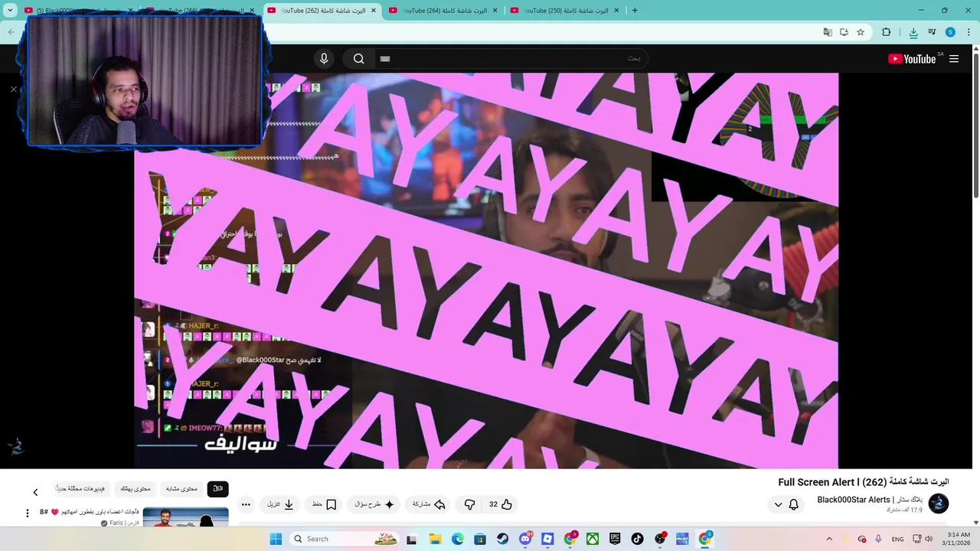The image size is (980, 551).
Task: Click the Windows taskbar Search box
Action: 345,539
